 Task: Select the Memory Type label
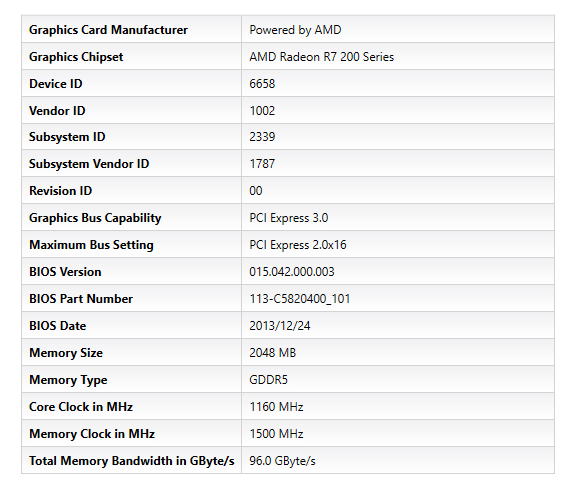(68, 380)
